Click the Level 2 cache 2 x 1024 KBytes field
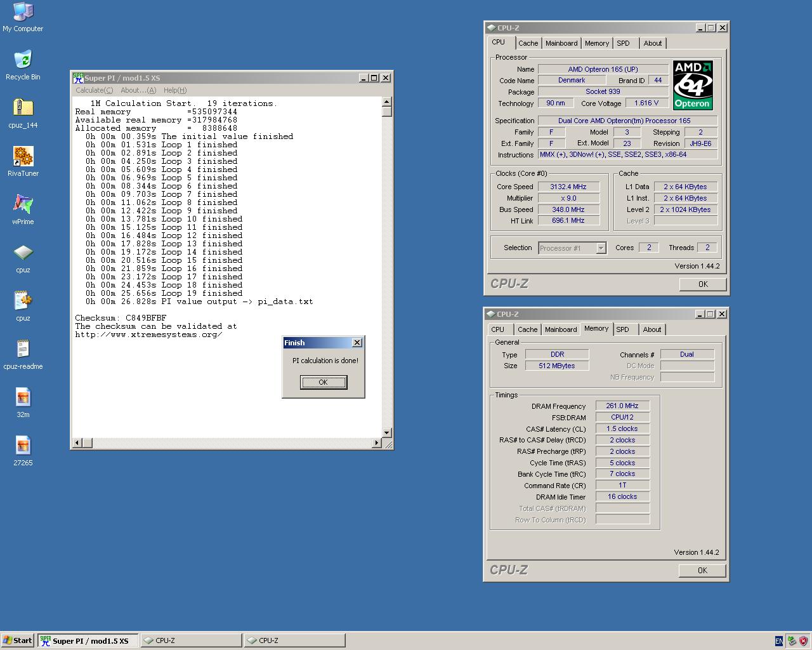812x650 pixels. (x=686, y=209)
